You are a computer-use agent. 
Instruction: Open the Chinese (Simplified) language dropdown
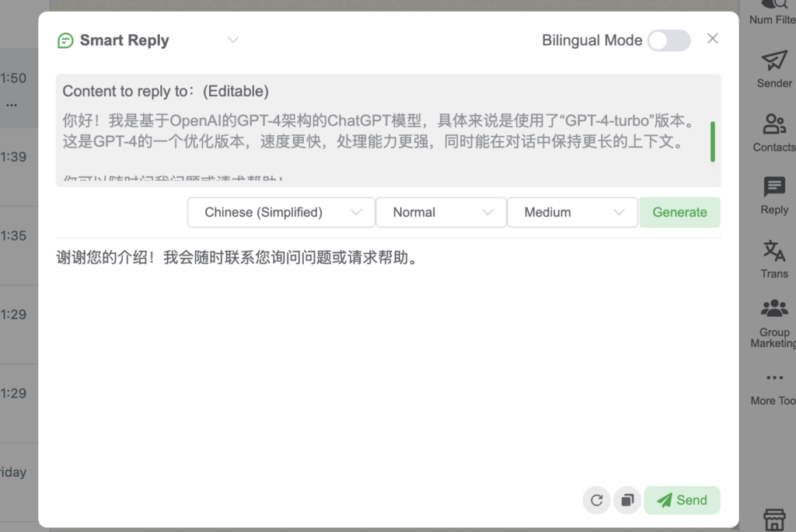click(281, 212)
